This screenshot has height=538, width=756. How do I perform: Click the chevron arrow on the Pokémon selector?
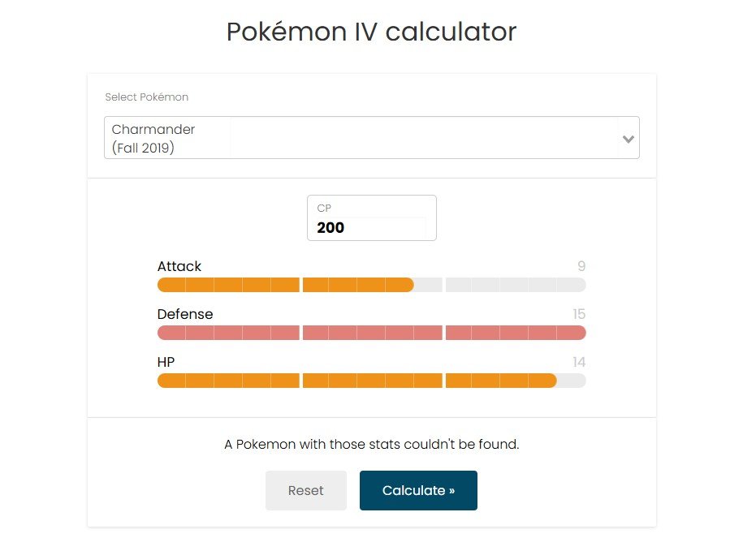pos(628,139)
